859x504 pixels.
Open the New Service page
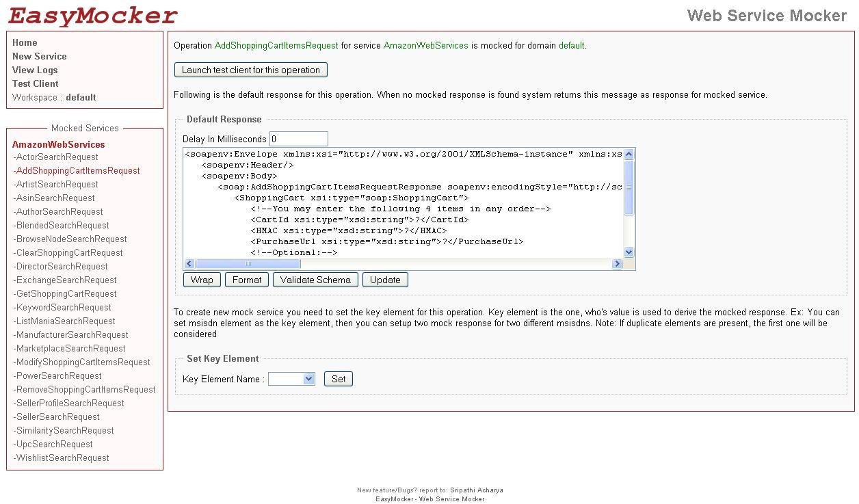tap(39, 56)
